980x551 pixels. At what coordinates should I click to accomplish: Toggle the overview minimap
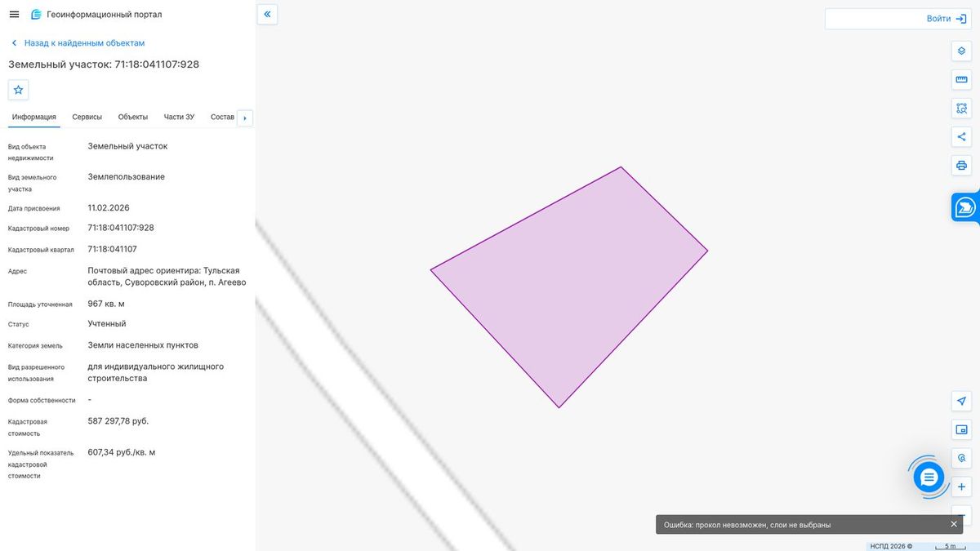(x=961, y=429)
